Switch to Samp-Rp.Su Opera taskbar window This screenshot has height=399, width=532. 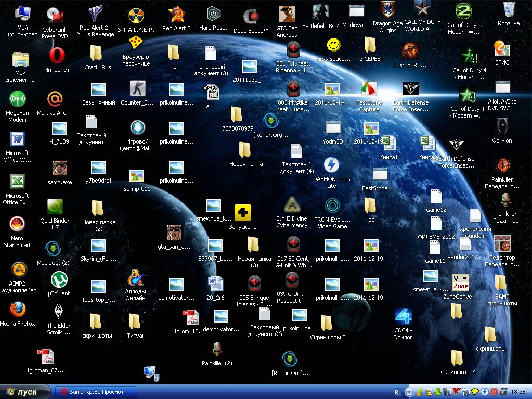pyautogui.click(x=96, y=392)
